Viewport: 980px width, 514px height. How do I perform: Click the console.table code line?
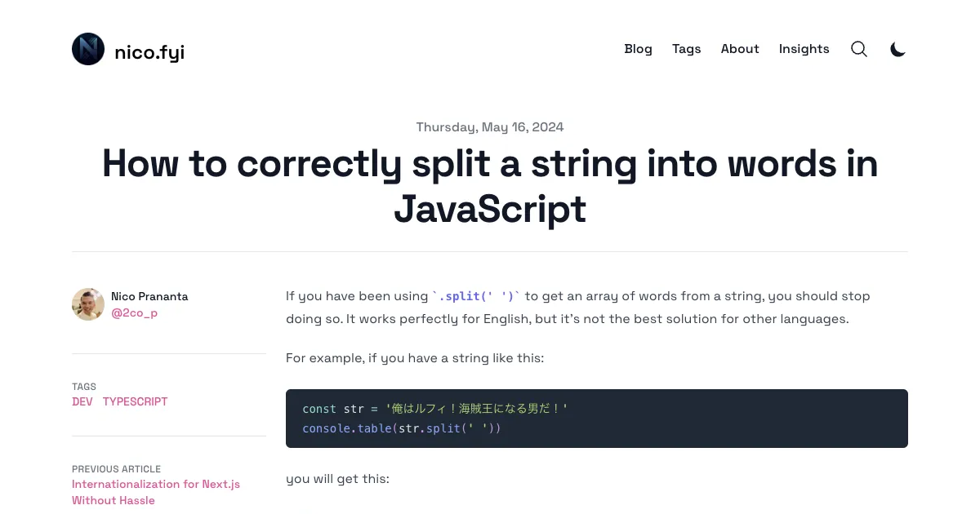[402, 428]
